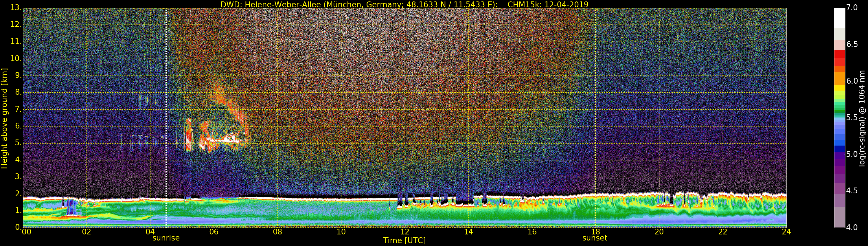Select the 06 tick on the time axis
868x246 pixels.
coord(214,232)
